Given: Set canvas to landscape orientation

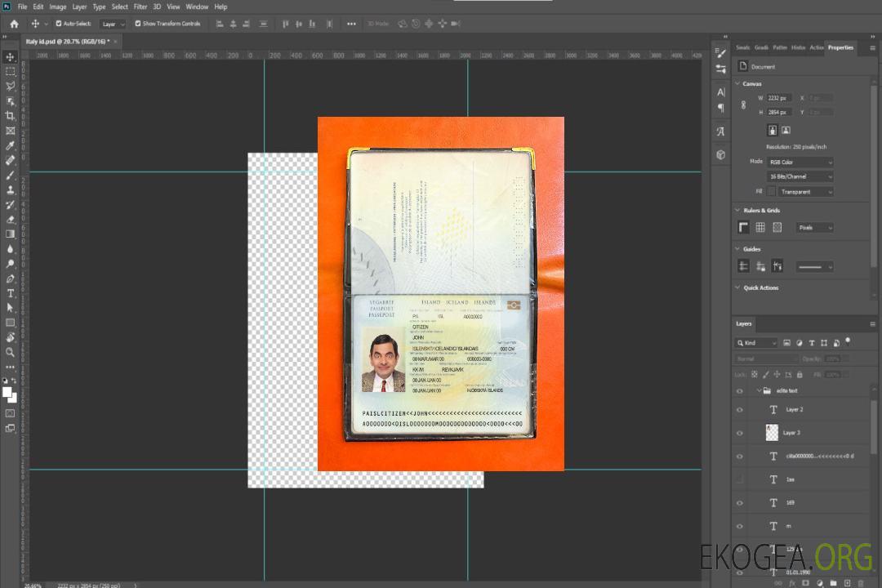Looking at the screenshot, I should click(x=786, y=130).
